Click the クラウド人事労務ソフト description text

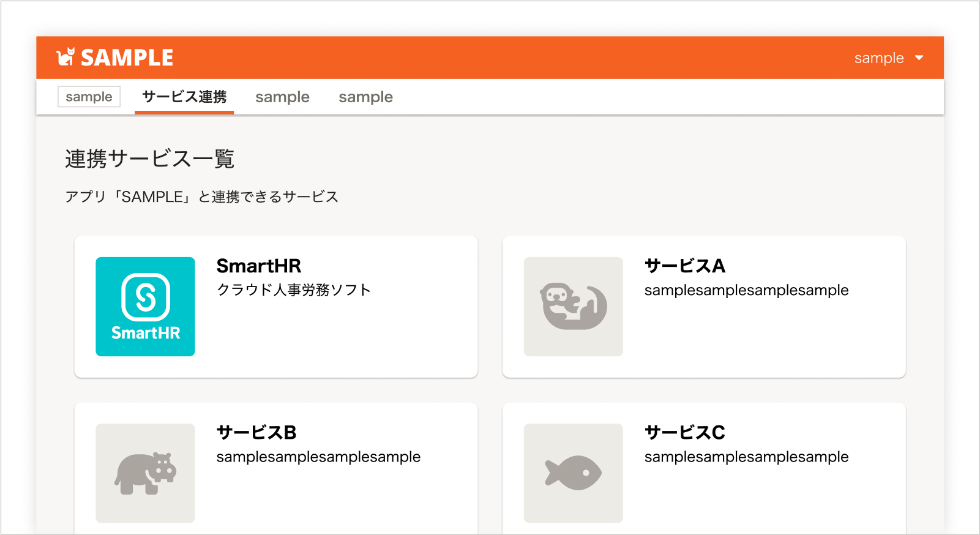tap(294, 290)
